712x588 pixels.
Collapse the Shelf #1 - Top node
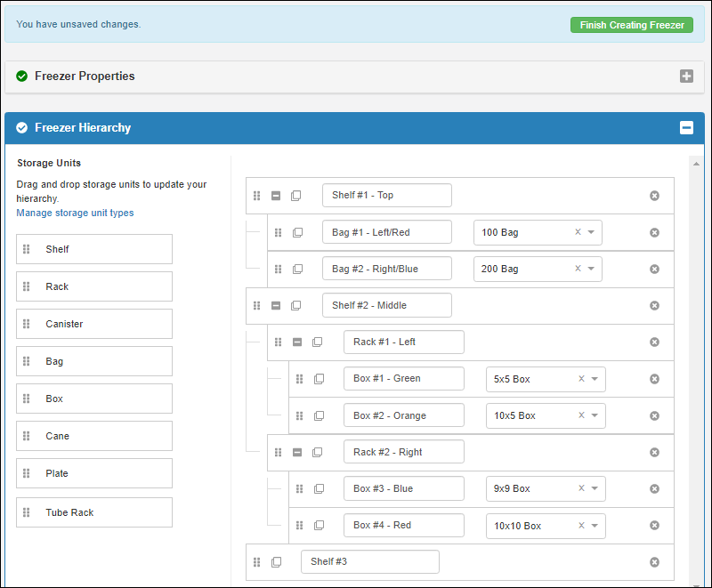(276, 196)
